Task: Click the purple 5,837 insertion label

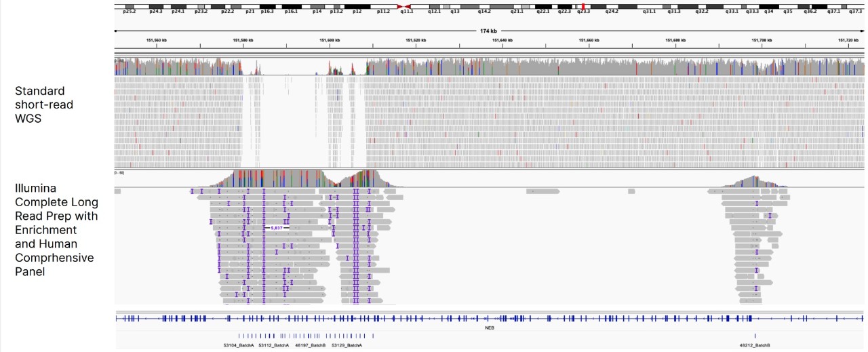Action: click(277, 228)
